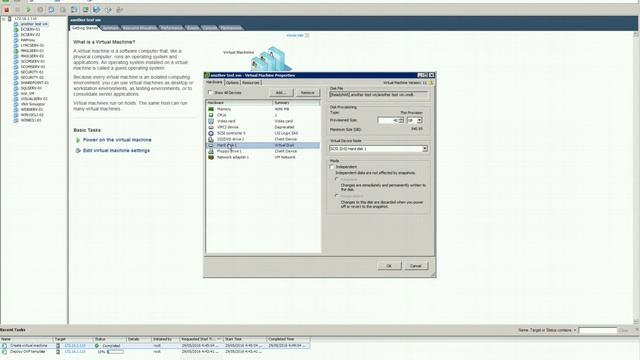640x360 pixels.
Task: Sort by Requested Start Time column arrow
Action: pyautogui.click(x=218, y=339)
